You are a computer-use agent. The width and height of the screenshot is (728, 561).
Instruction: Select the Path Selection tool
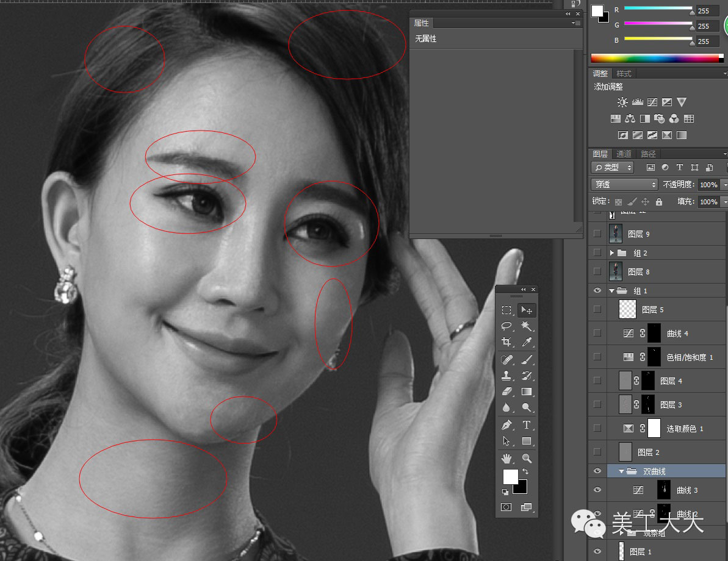point(506,441)
